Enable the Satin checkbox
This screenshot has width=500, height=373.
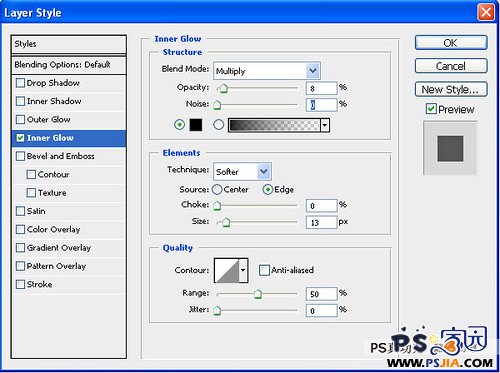pos(20,211)
